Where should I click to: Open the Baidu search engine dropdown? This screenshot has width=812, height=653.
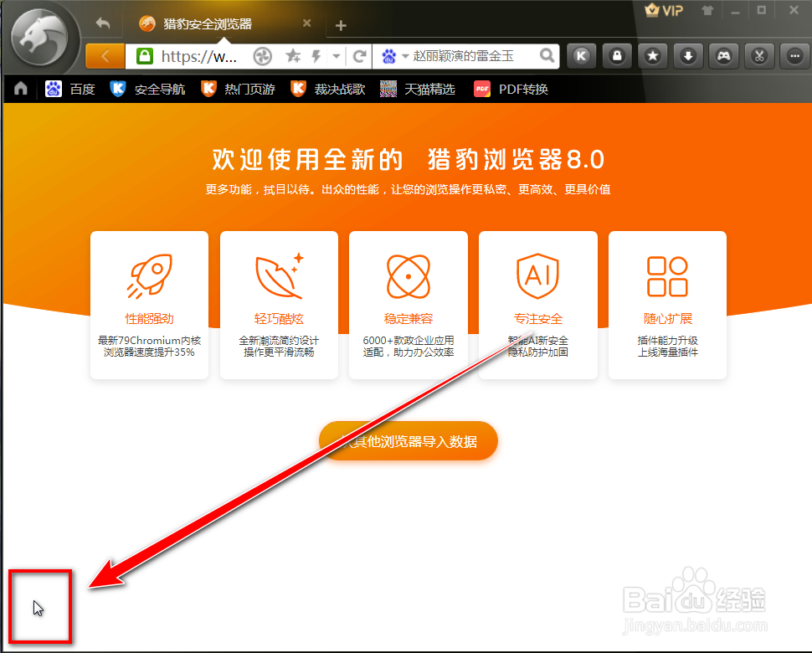pyautogui.click(x=397, y=55)
